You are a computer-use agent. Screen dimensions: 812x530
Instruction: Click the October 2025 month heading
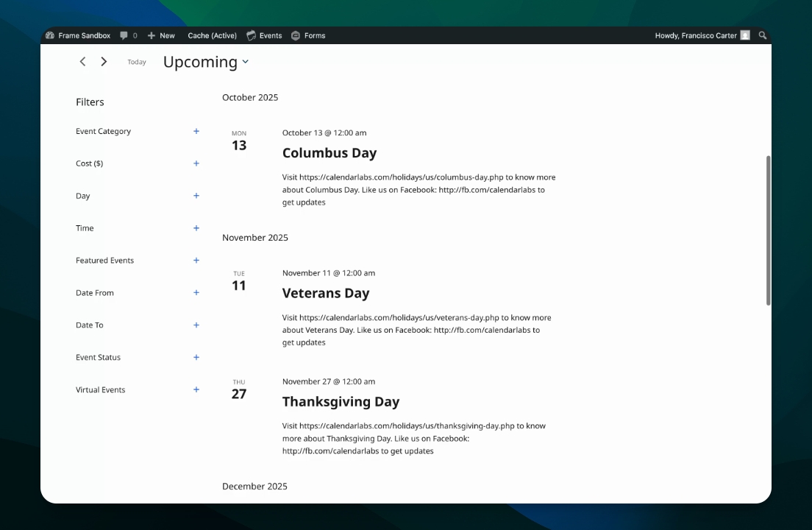pyautogui.click(x=250, y=97)
